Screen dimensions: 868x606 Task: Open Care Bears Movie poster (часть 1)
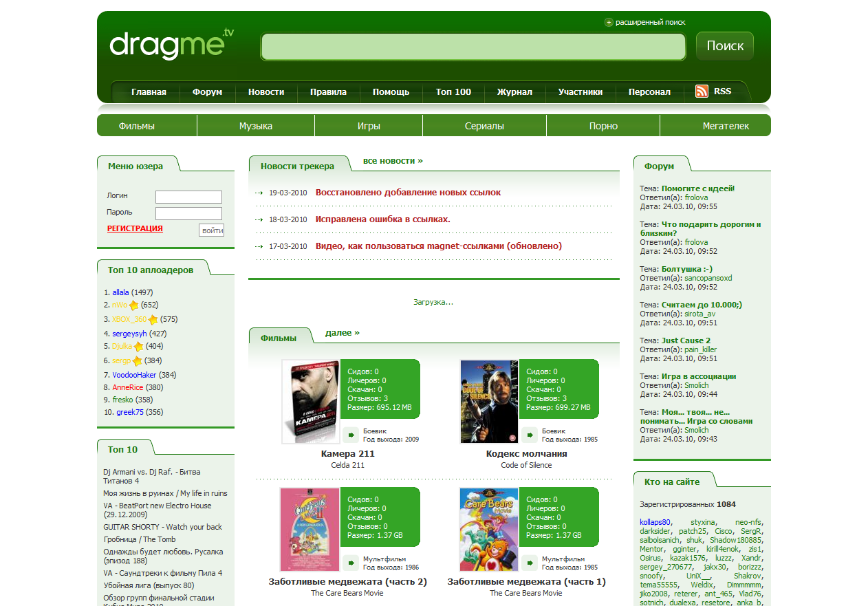[489, 530]
